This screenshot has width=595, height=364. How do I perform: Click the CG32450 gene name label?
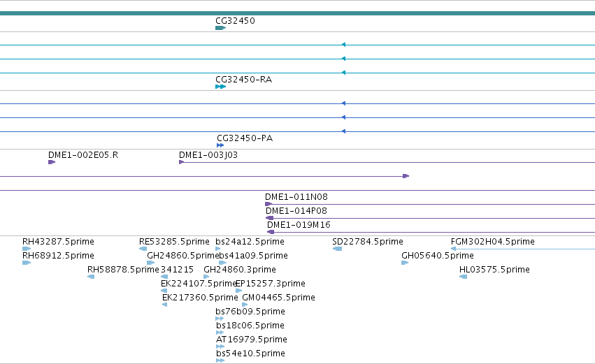235,21
